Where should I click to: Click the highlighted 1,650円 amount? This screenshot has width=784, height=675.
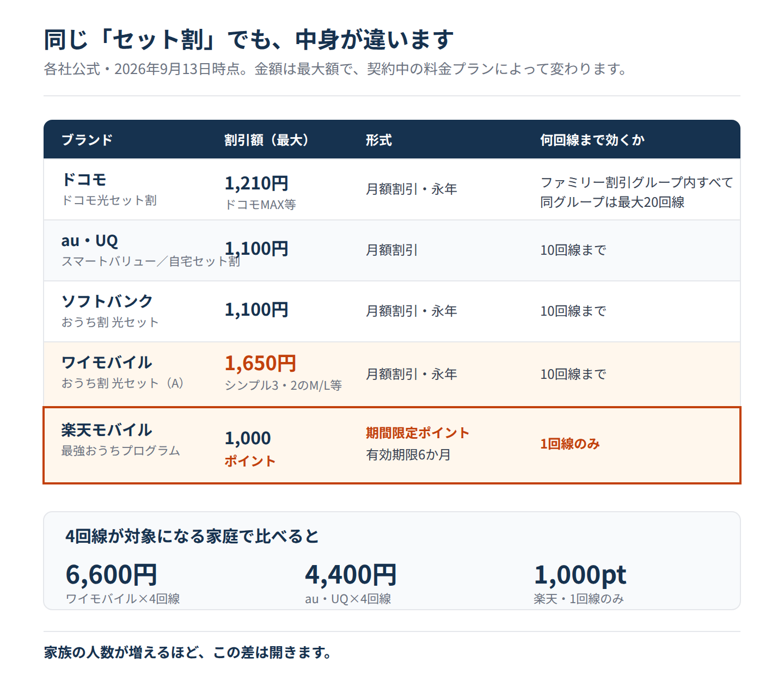[261, 363]
